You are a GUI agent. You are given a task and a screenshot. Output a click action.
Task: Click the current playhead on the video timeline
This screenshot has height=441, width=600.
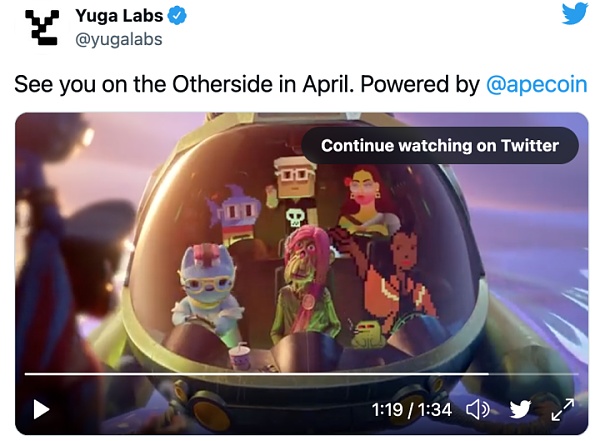(x=489, y=374)
